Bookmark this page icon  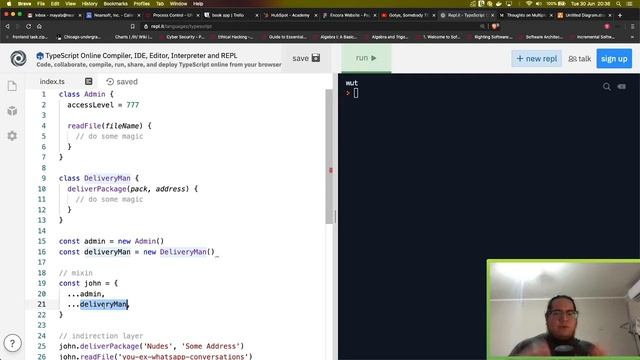coord(133,27)
